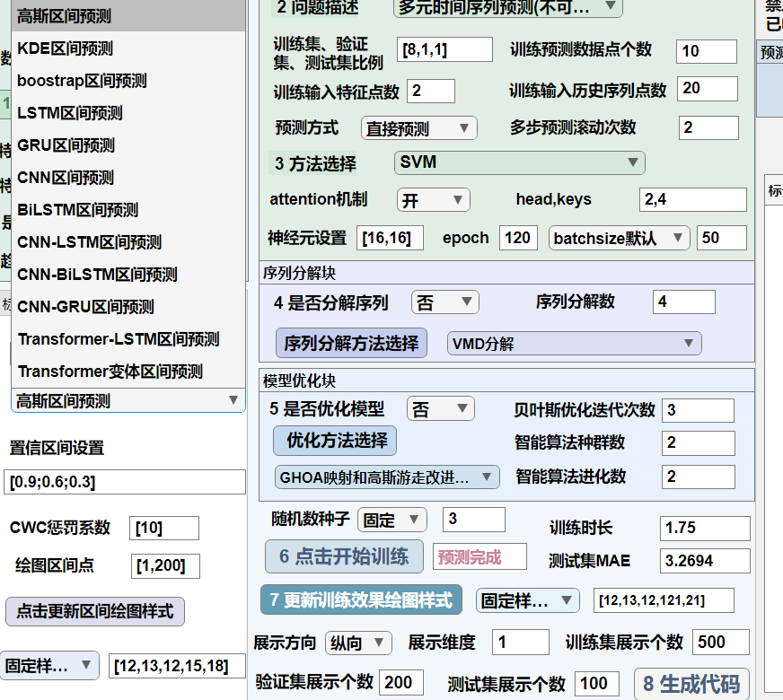The image size is (783, 700).
Task: Pick CNN-BiLSTM区间预测 list option
Action: [97, 275]
